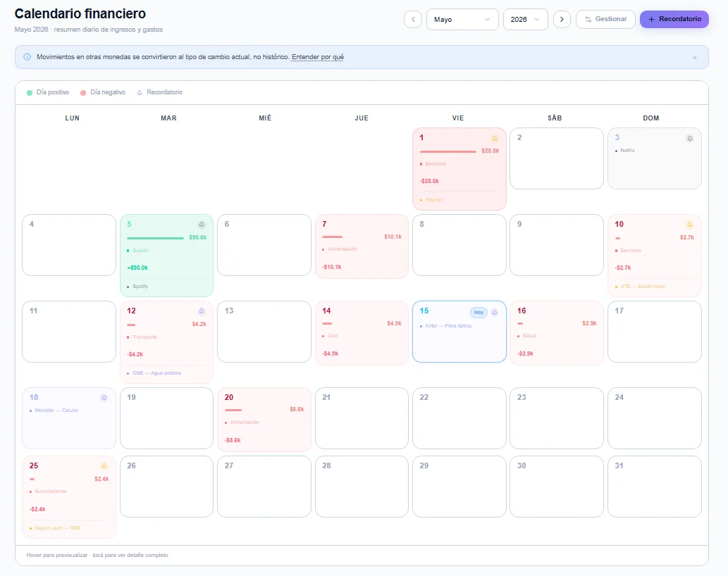Image resolution: width=728 pixels, height=576 pixels.
Task: Click the Antel — Fibra óptica reminder
Action: point(448,326)
